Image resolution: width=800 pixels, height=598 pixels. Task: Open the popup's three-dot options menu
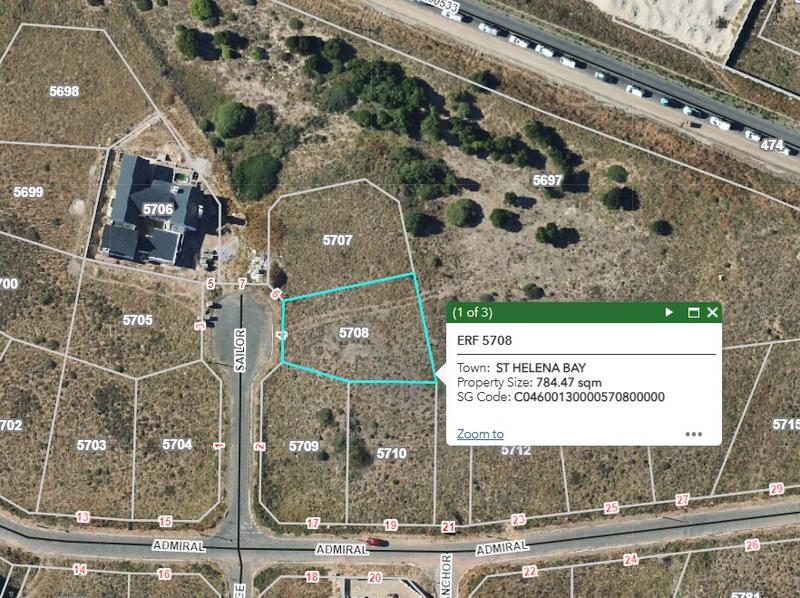click(x=693, y=434)
